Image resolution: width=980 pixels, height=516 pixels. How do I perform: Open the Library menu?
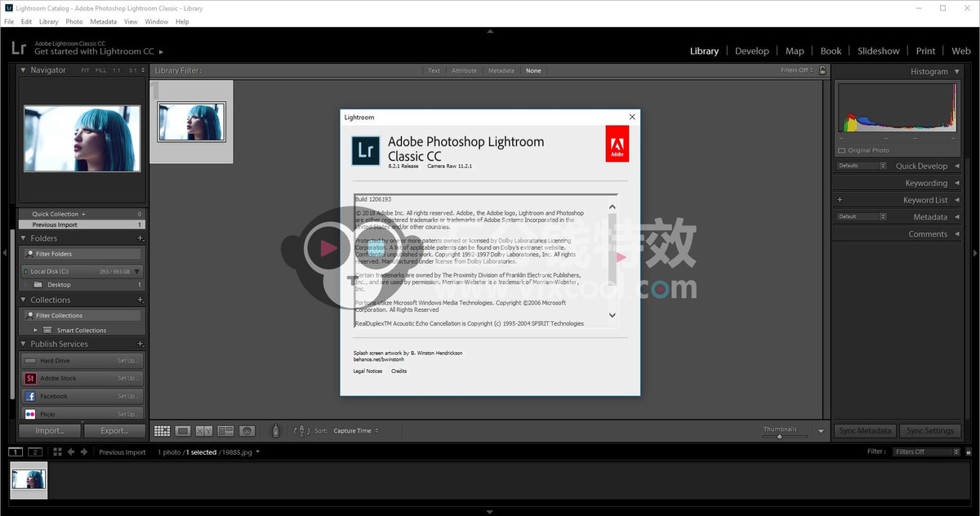(x=48, y=22)
